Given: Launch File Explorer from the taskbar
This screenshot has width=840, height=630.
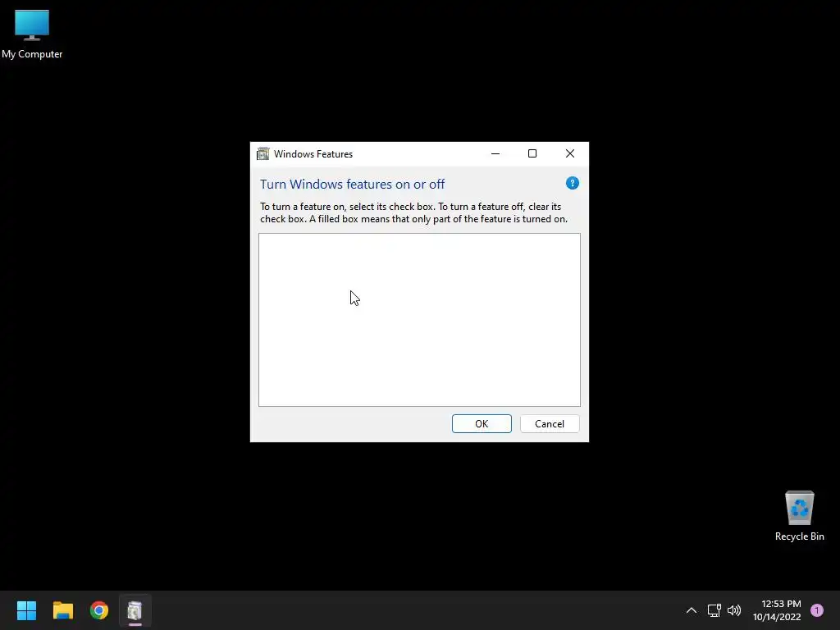Looking at the screenshot, I should click(x=62, y=610).
